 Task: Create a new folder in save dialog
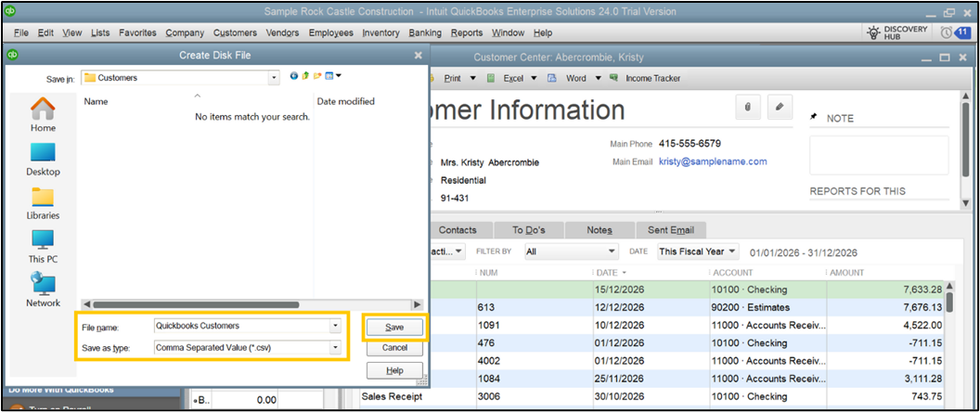(317, 76)
